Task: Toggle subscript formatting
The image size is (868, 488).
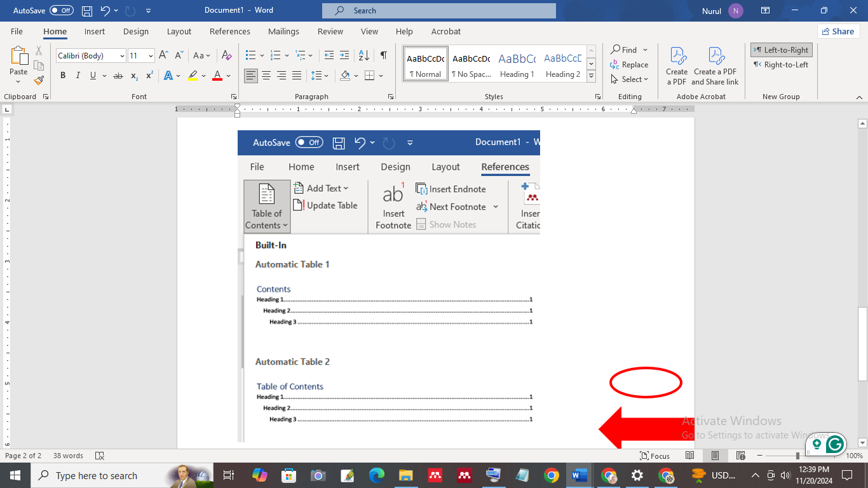Action: [x=134, y=76]
